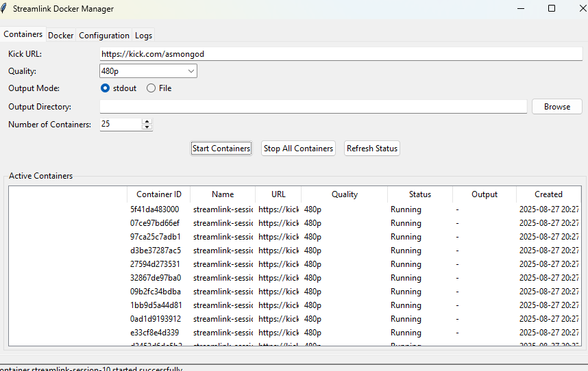Expand the Quality dropdown

pos(190,71)
